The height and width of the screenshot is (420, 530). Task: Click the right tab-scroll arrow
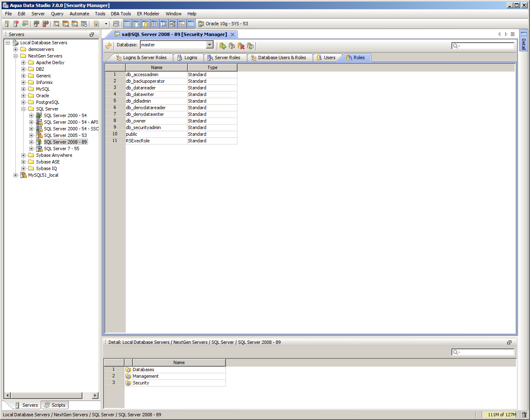coord(506,34)
